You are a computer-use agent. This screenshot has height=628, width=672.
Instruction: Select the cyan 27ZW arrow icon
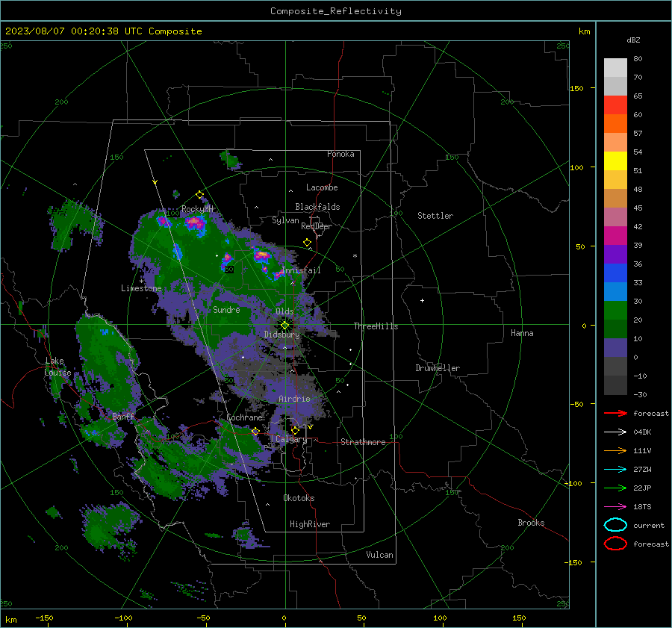(x=615, y=470)
